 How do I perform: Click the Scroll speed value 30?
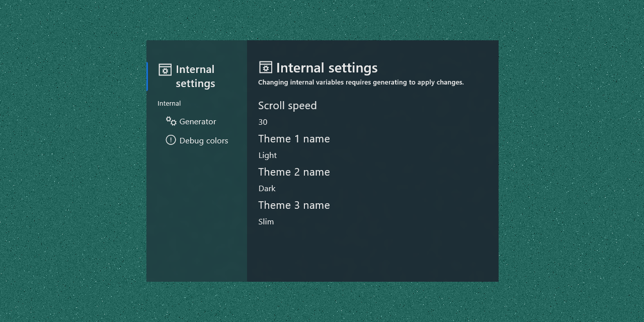click(263, 122)
